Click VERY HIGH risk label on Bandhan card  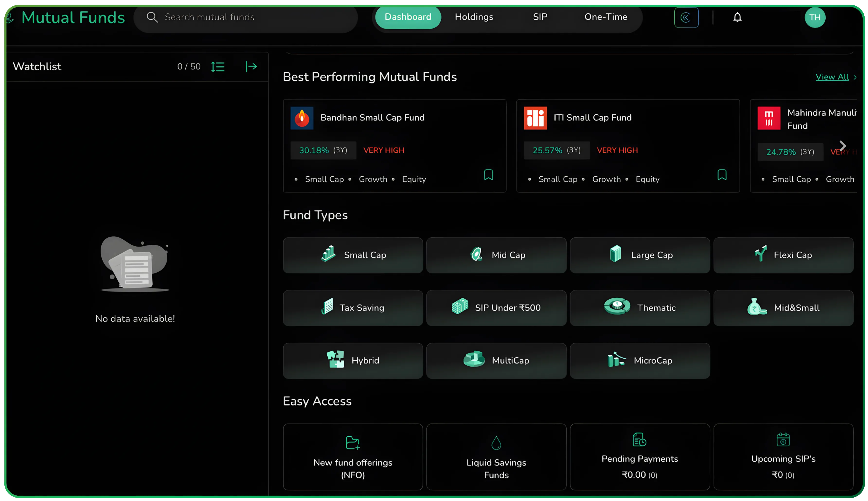(x=384, y=150)
